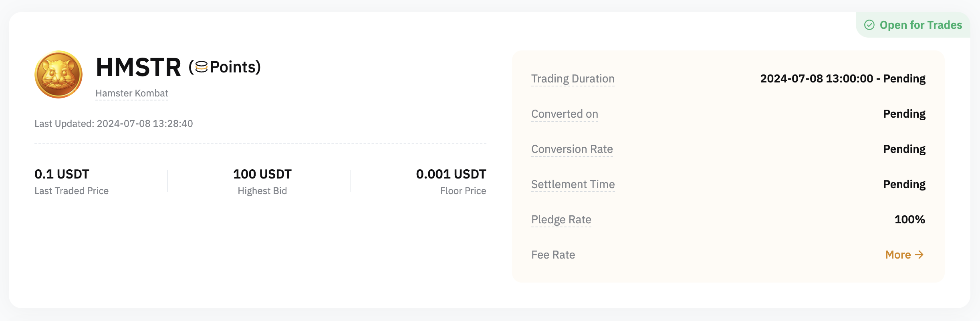Click the 0.1 USDT last traded price
Viewport: 980px width, 321px height.
(x=62, y=174)
